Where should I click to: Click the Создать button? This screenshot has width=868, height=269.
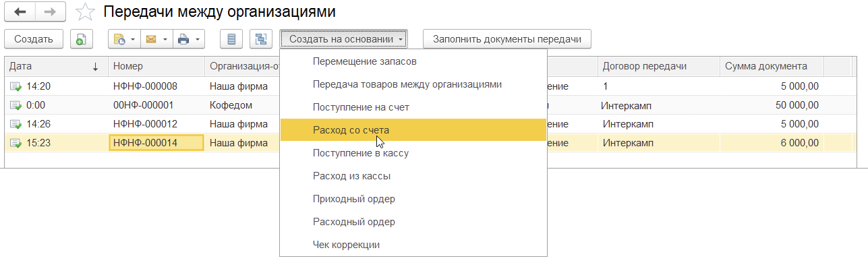[34, 39]
